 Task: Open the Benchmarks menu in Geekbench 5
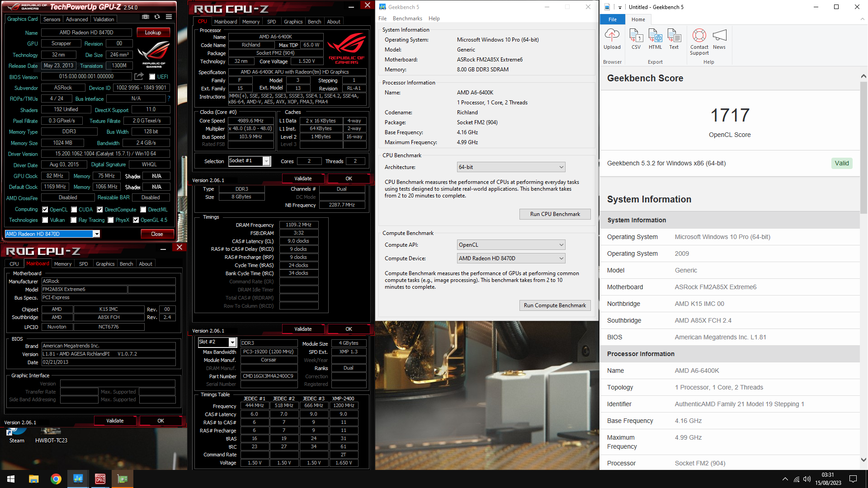[407, 19]
